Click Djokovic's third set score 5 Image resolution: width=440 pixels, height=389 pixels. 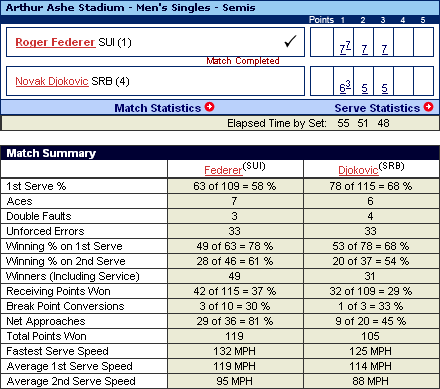point(385,88)
